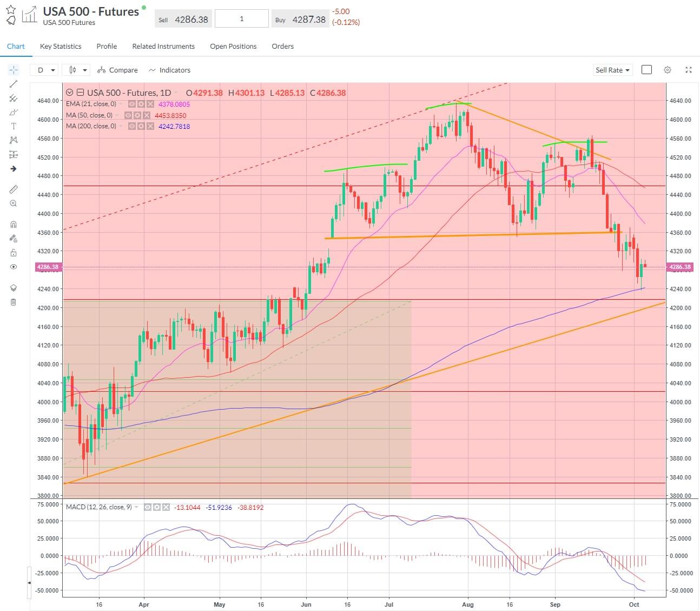The height and width of the screenshot is (611, 700).
Task: Expand the MA (50, close, 0) dropdown arrow
Action: 116,115
